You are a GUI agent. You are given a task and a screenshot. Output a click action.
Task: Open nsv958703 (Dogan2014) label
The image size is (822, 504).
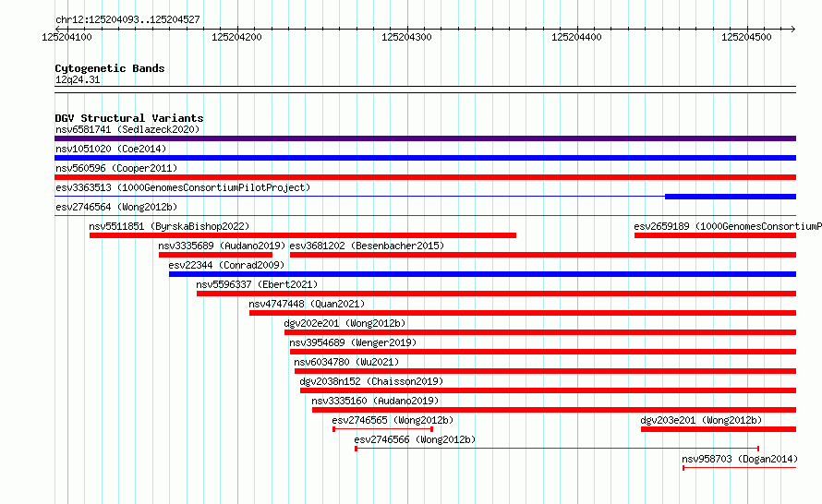pyautogui.click(x=740, y=459)
